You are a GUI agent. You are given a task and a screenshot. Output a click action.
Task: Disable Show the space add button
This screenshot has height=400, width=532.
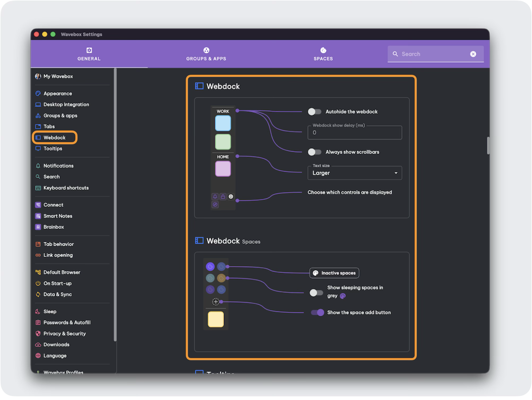point(318,312)
